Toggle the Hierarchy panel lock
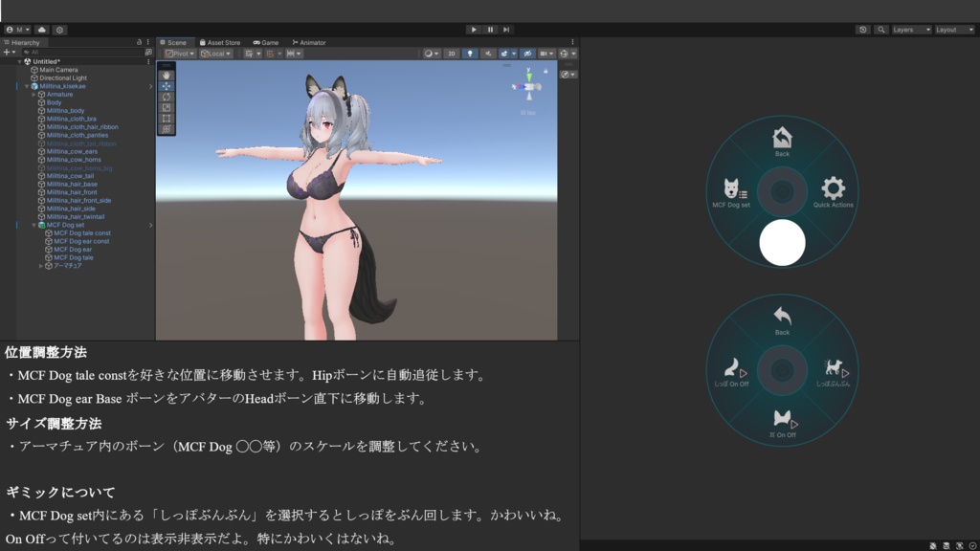Screen dimensions: 980x551 [139, 42]
